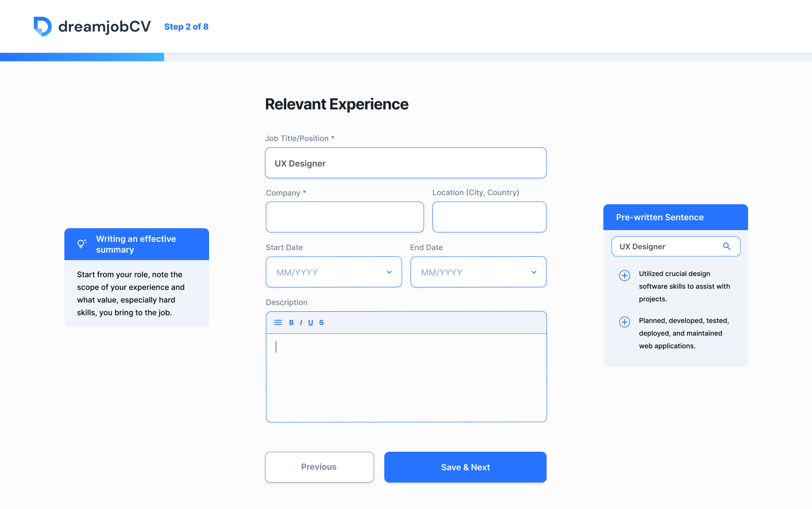Click the End Date label
The image size is (812, 509).
(427, 247)
